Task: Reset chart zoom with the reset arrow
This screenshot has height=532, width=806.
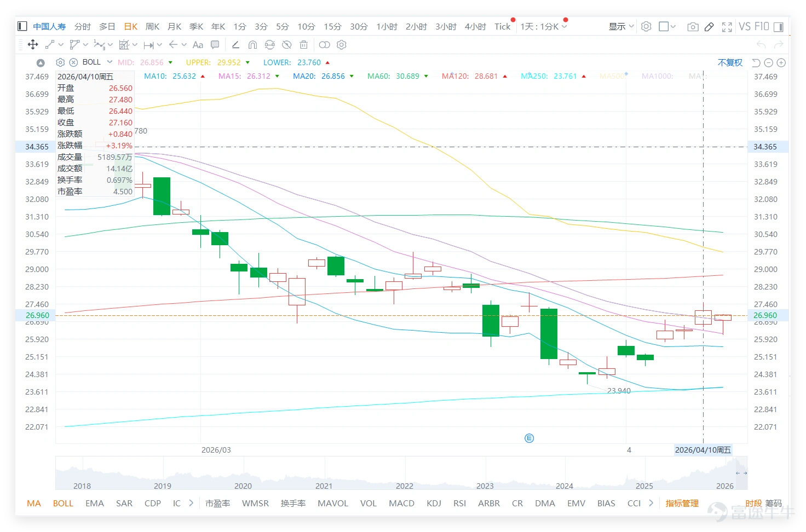Action: click(x=756, y=63)
